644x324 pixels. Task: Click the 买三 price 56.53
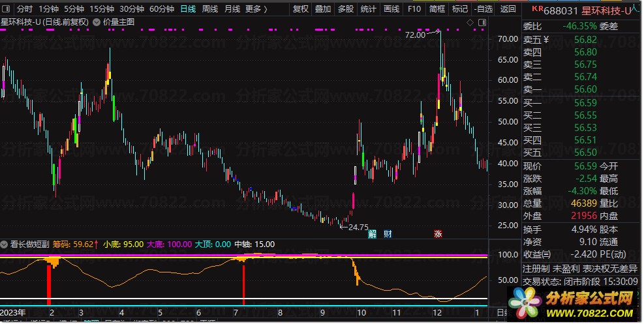pos(586,128)
